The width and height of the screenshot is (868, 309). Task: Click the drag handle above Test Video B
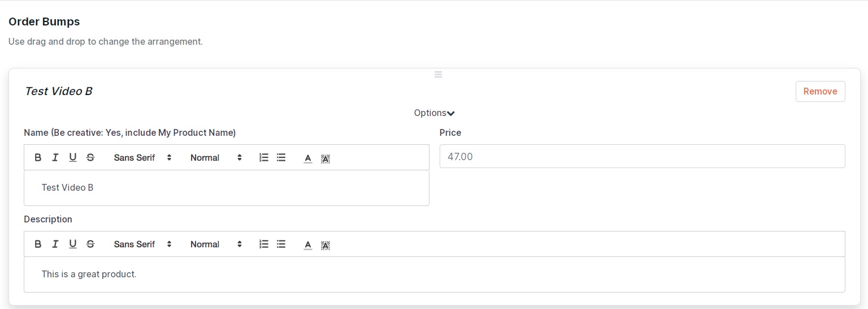[x=438, y=74]
